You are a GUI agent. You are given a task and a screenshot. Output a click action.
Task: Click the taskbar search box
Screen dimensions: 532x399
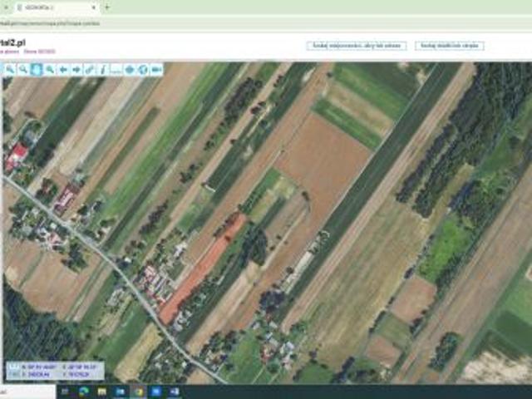tap(27, 392)
